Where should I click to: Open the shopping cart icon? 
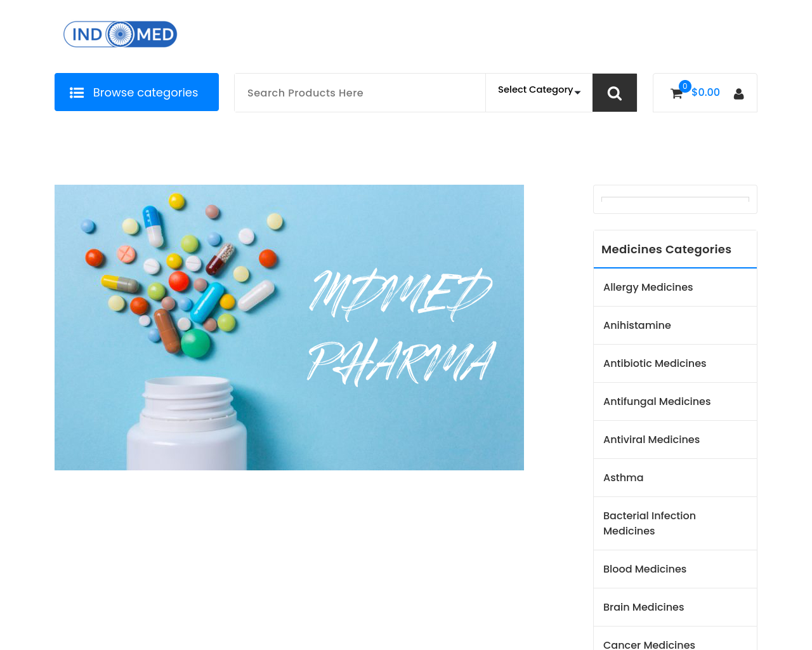click(x=676, y=94)
